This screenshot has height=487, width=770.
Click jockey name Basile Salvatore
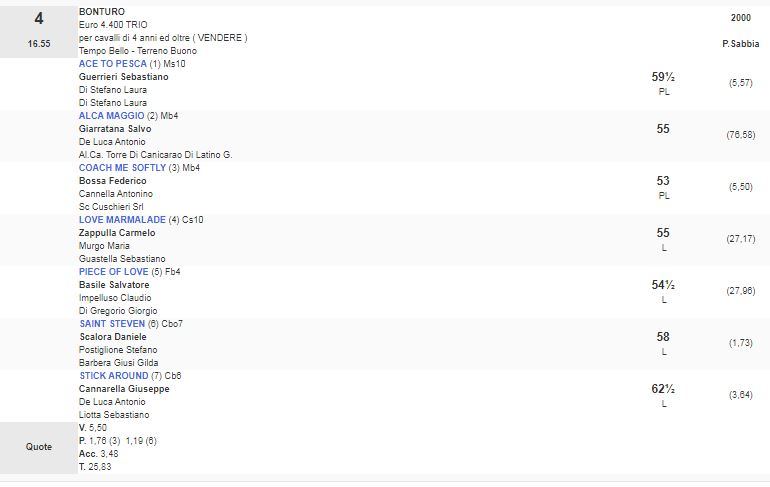pos(114,285)
